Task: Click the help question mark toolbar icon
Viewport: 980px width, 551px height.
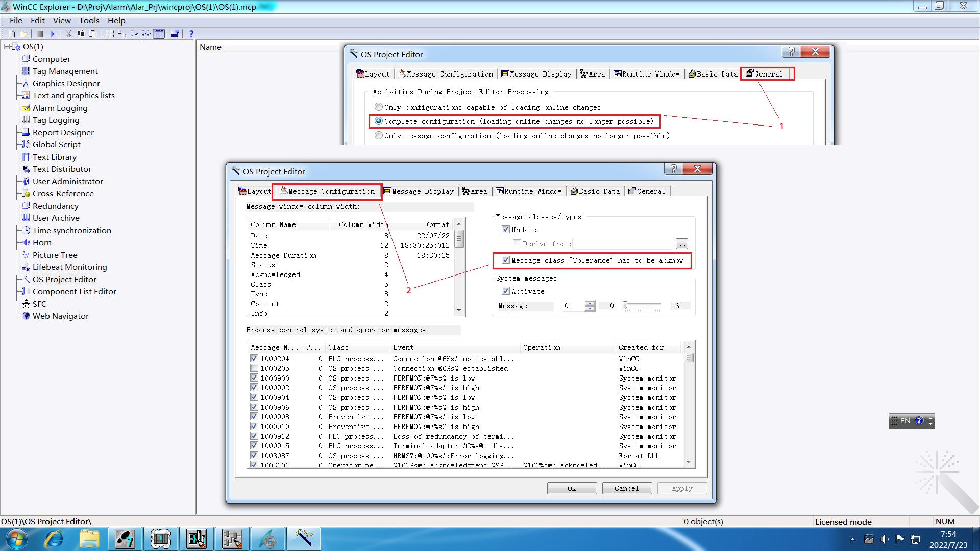Action: click(x=191, y=34)
